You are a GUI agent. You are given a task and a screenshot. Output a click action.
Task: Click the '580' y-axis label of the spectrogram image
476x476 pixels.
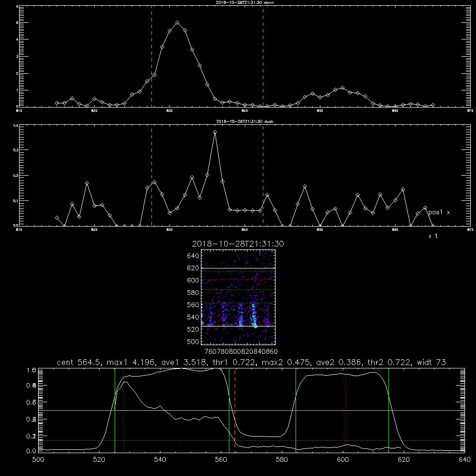[193, 293]
